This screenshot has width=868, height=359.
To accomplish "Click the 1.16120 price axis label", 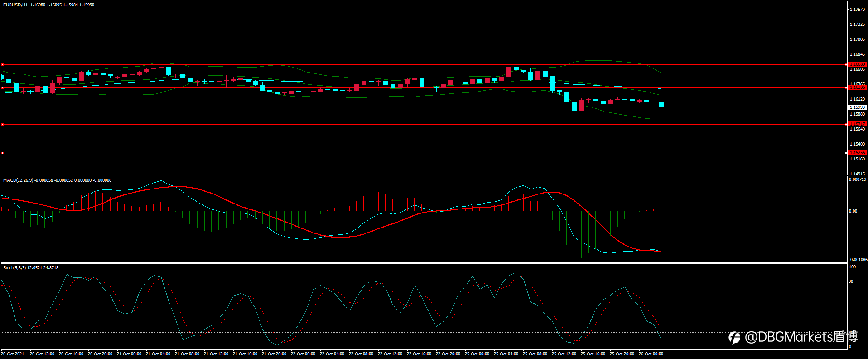I will pyautogui.click(x=857, y=99).
